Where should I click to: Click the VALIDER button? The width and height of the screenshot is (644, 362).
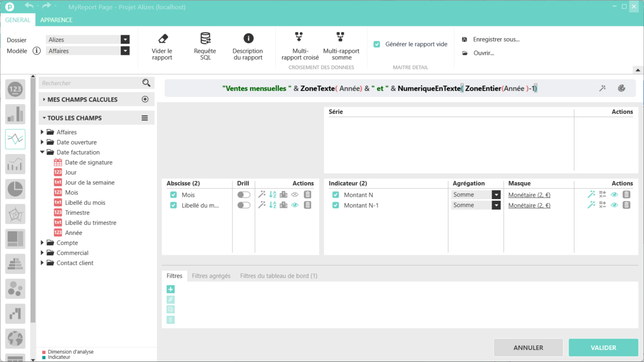603,347
